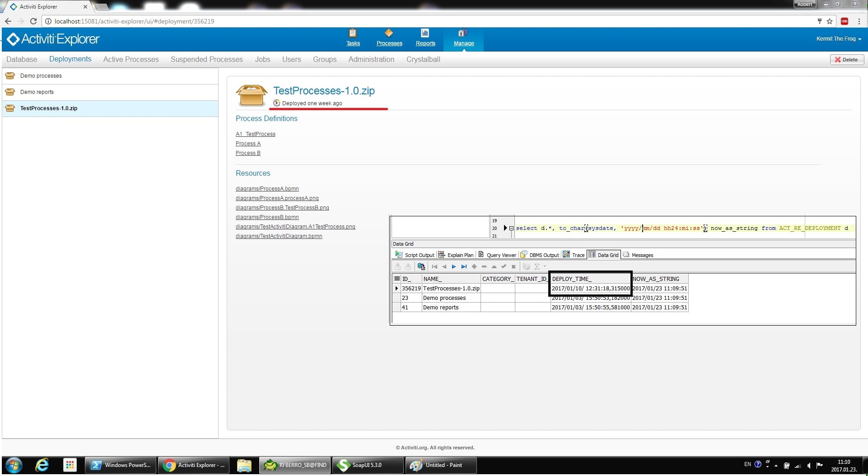Jump to last record in data grid
Viewport: 868px width, 476px height.
[464, 266]
